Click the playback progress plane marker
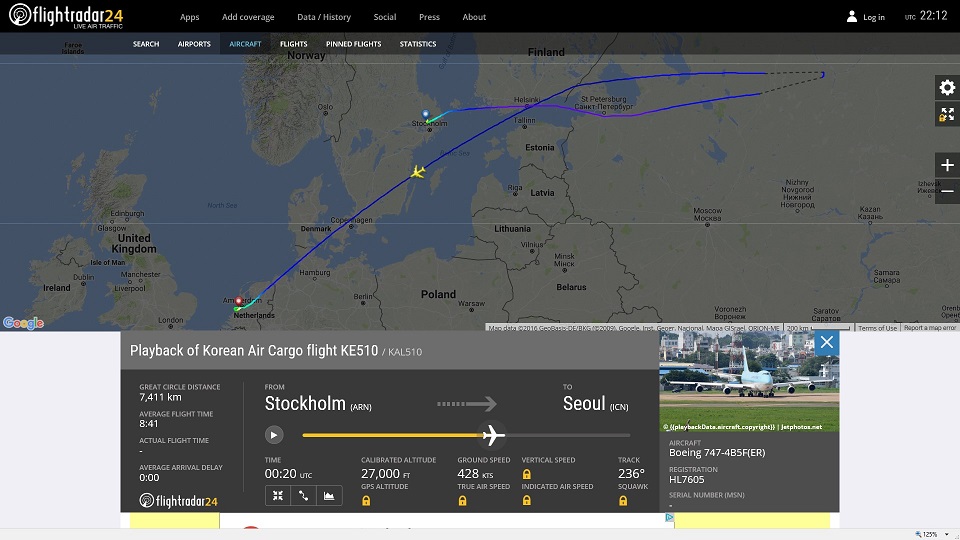The image size is (960, 540). pyautogui.click(x=492, y=435)
